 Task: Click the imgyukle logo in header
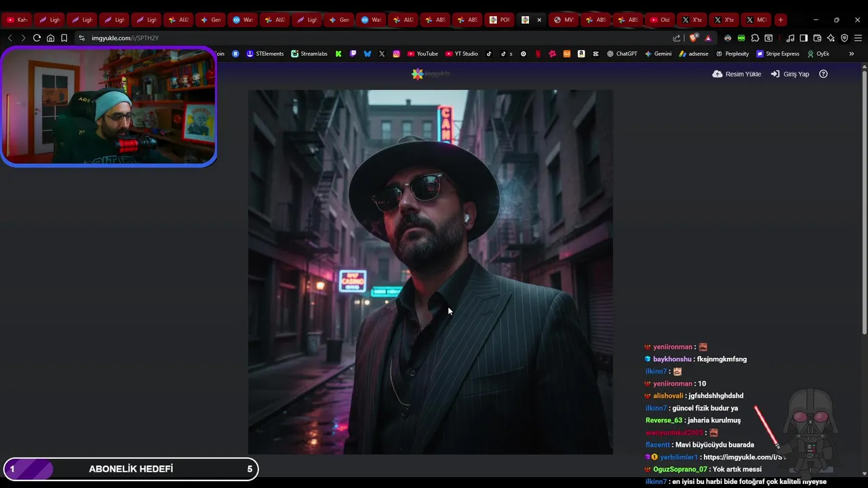point(431,74)
